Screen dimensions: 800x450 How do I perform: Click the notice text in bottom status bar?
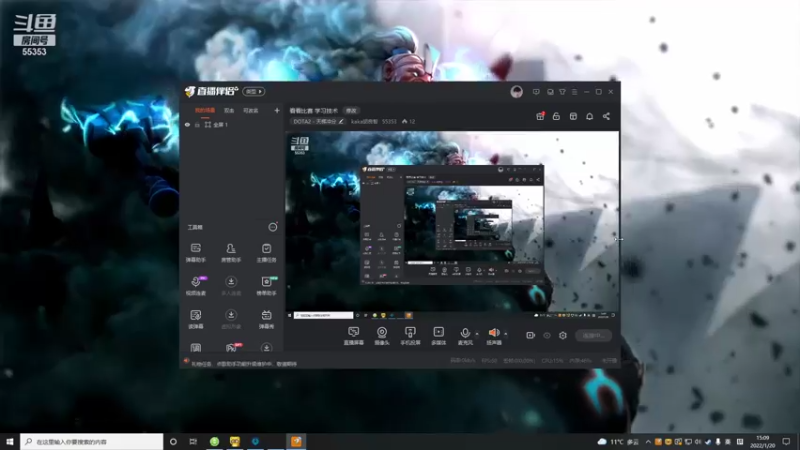[x=244, y=364]
